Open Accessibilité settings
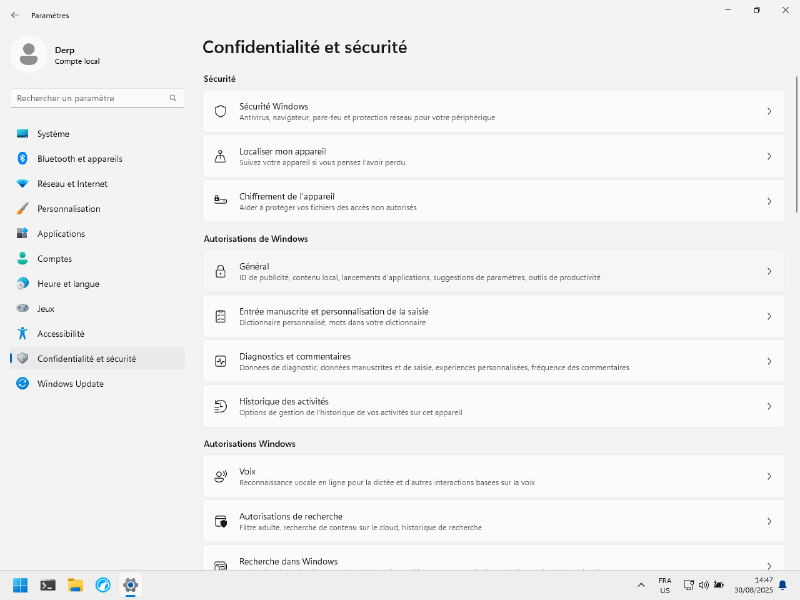 63,333
